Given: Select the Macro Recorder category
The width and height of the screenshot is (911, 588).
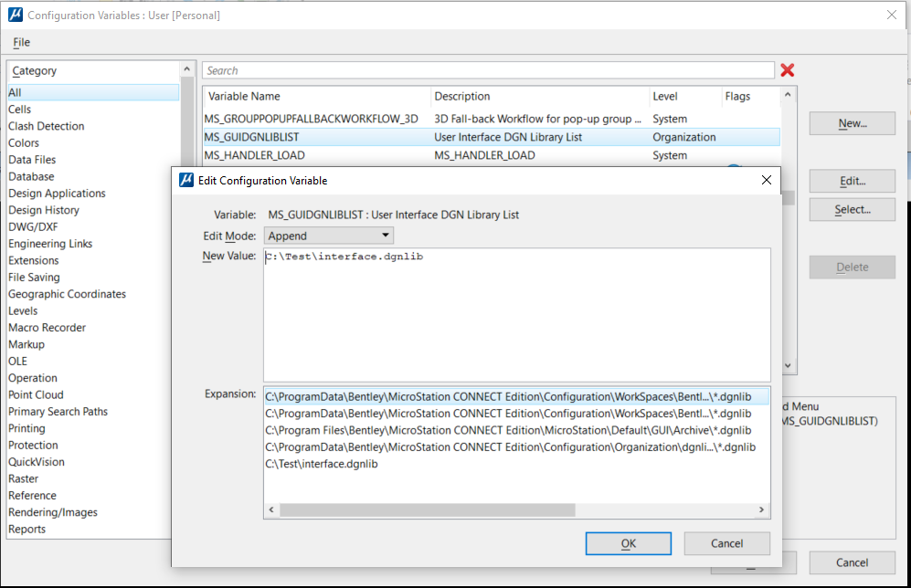Looking at the screenshot, I should coord(90,328).
